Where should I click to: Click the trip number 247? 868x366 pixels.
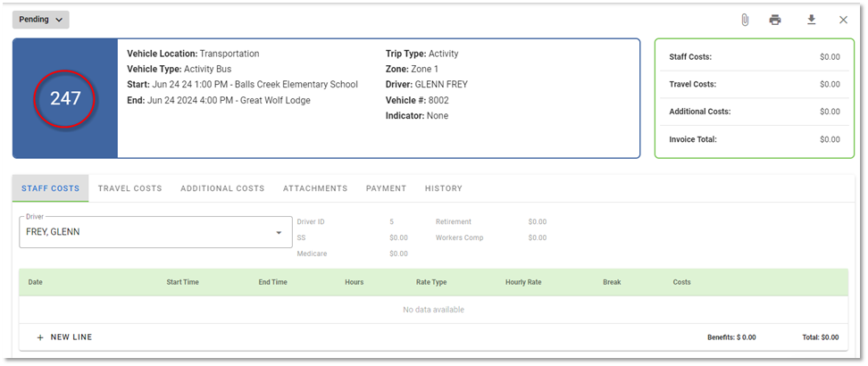65,98
